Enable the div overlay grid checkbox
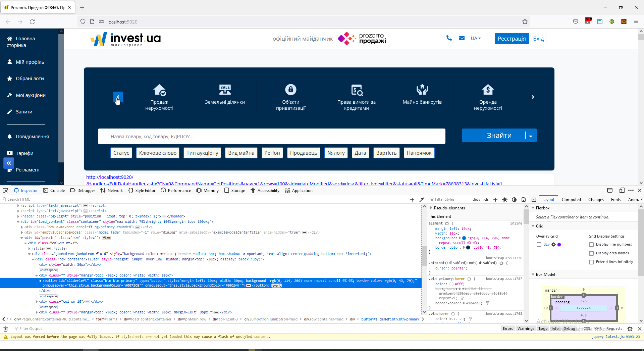Image resolution: width=644 pixels, height=351 pixels. (x=539, y=245)
